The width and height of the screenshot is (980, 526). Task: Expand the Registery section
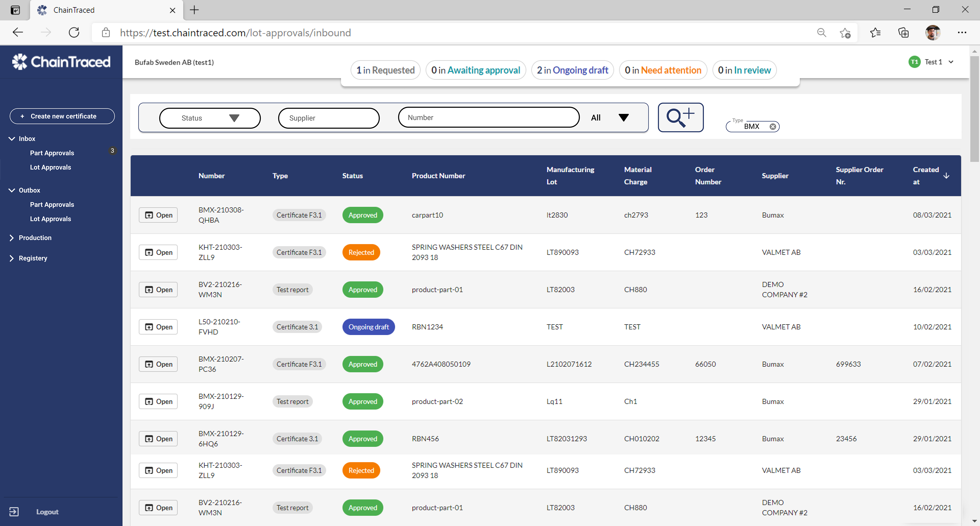[x=12, y=258]
